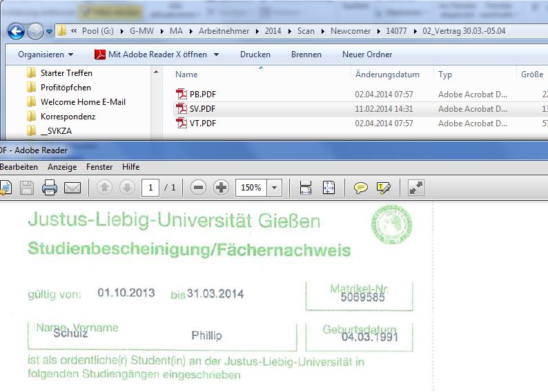Expand the Organisieren dropdown menu
548x392 pixels.
[46, 55]
